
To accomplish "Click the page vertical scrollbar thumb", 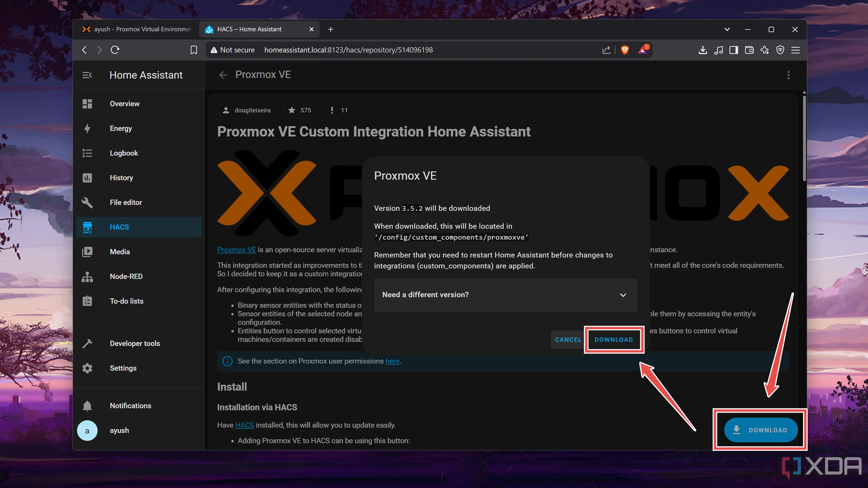I will (804, 138).
